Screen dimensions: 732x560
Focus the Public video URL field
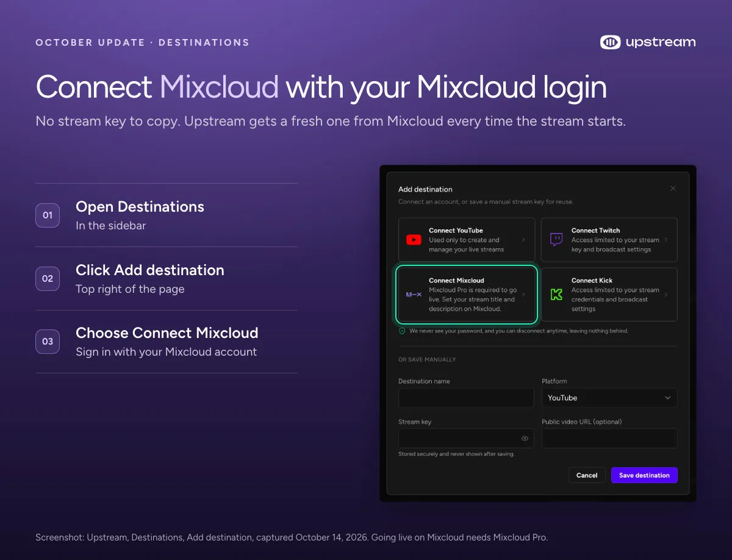click(x=609, y=438)
